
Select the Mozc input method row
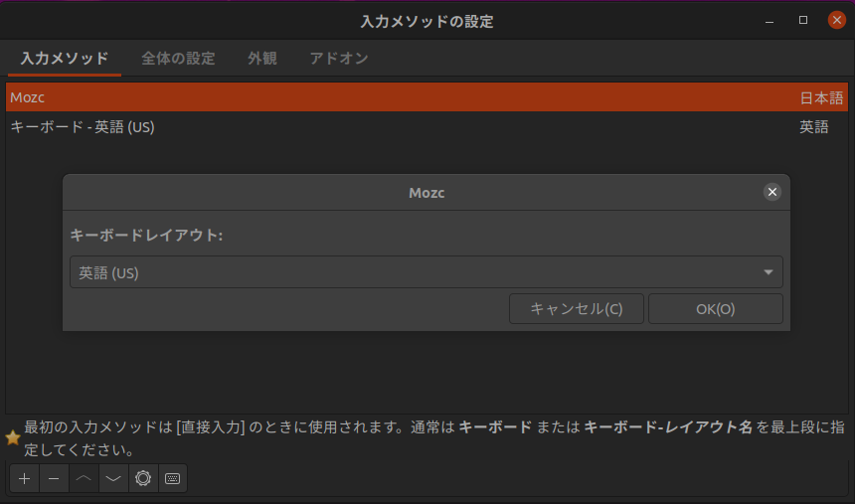pos(427,97)
